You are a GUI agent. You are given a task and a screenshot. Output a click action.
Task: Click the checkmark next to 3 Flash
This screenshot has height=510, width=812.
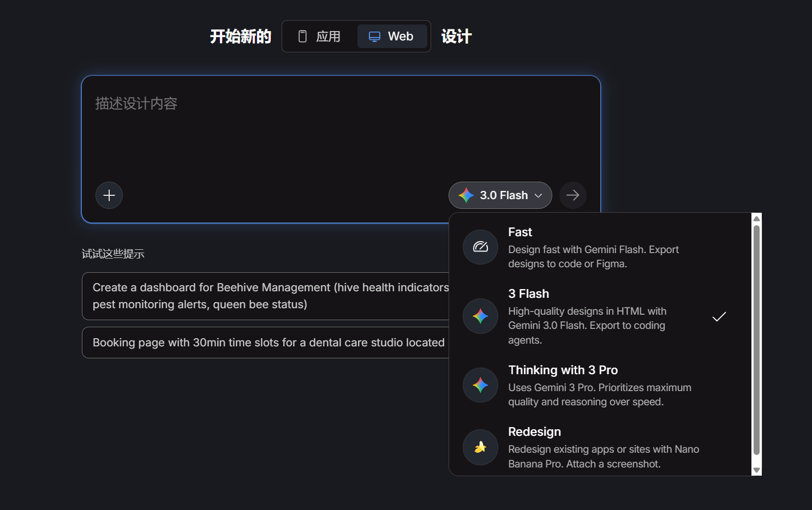click(x=719, y=316)
